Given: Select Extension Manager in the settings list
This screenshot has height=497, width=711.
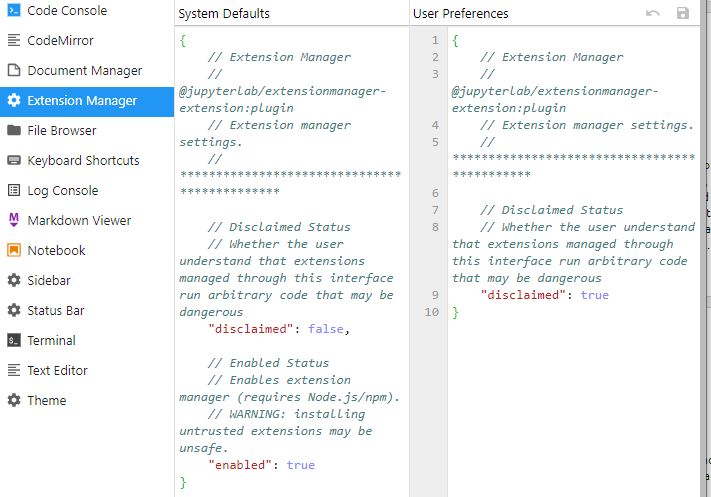Looking at the screenshot, I should (82, 101).
